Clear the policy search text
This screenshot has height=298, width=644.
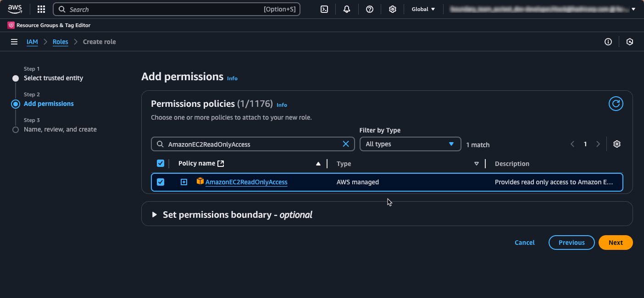click(346, 144)
